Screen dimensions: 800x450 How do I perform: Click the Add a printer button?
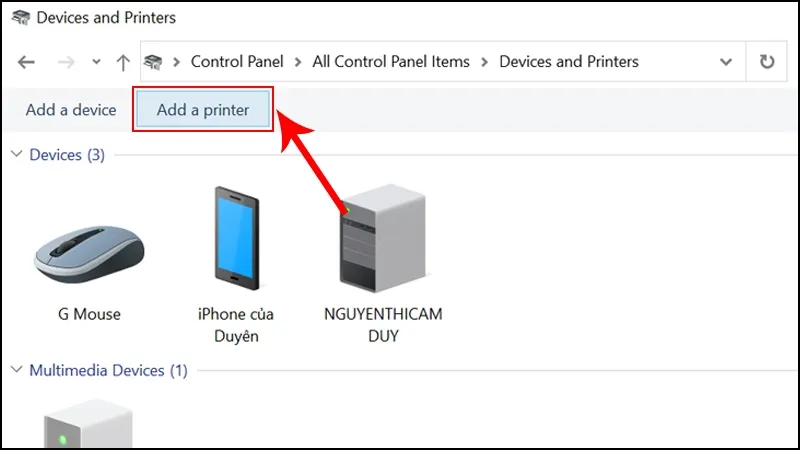coord(203,110)
